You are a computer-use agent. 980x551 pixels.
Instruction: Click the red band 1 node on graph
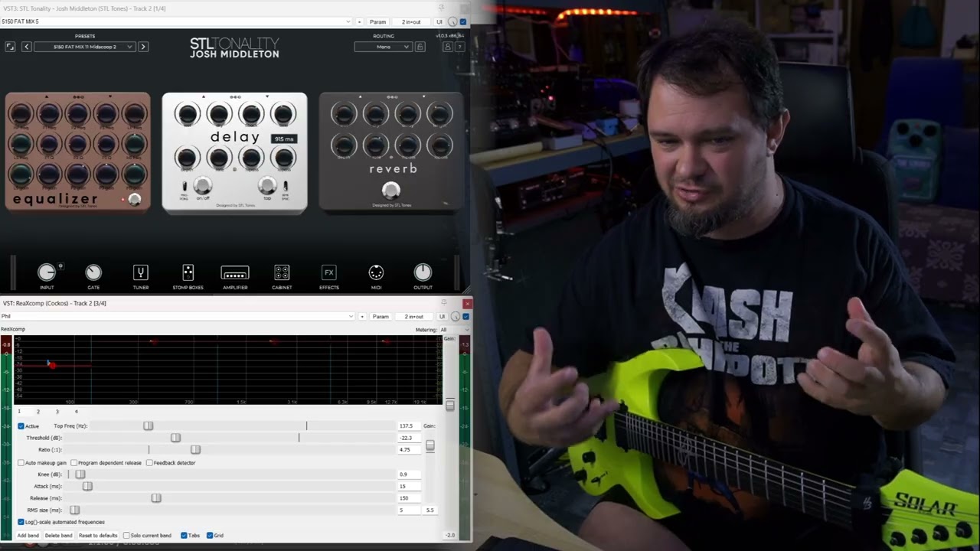coord(52,366)
